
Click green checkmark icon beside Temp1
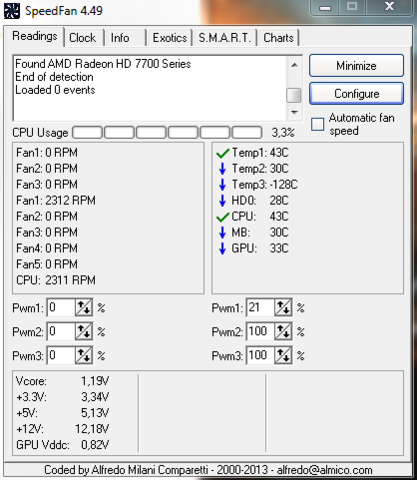(222, 153)
